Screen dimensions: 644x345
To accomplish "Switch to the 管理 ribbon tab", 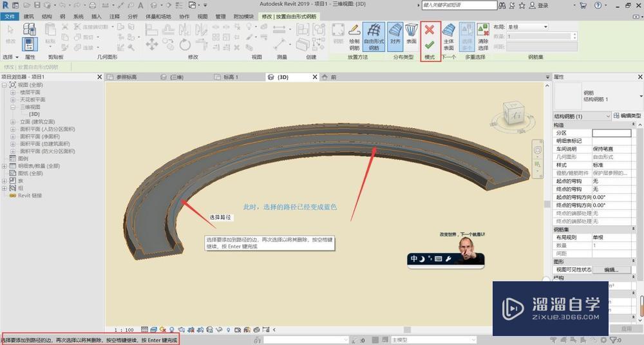I will 220,17.
